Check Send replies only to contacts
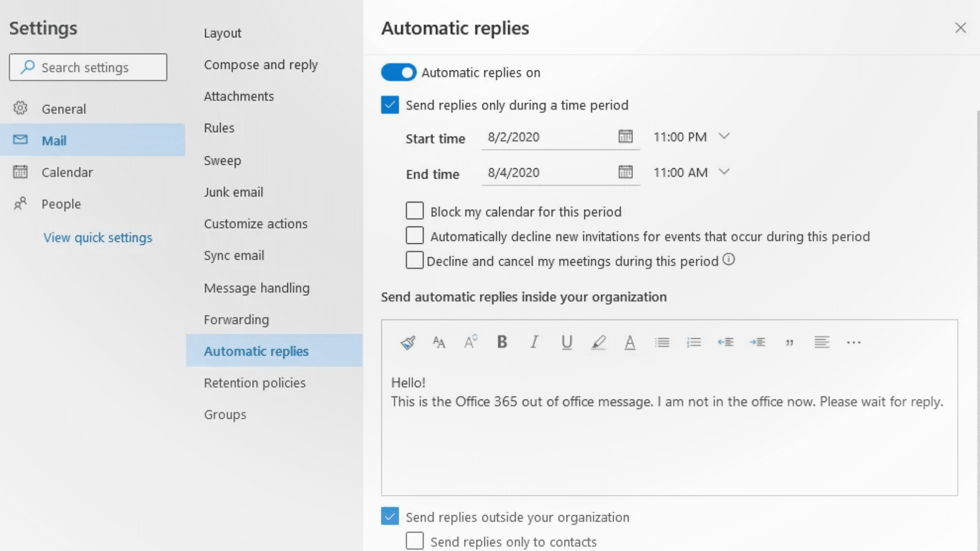 414,541
